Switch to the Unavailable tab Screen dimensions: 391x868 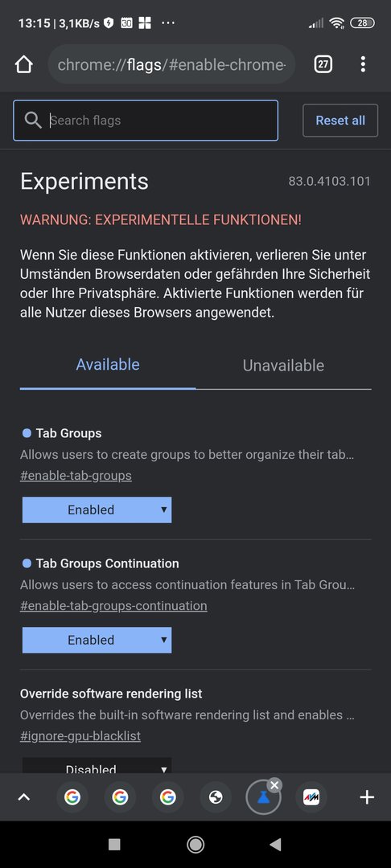click(283, 366)
